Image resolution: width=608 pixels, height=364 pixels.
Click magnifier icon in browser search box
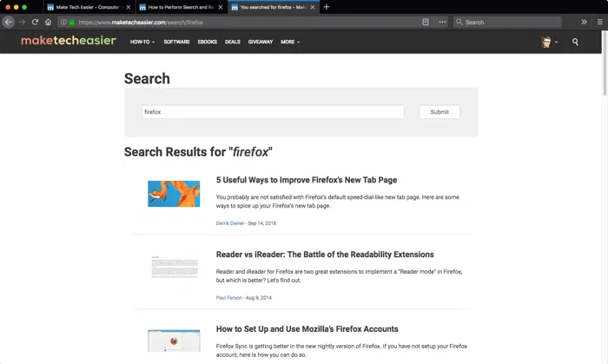[459, 22]
